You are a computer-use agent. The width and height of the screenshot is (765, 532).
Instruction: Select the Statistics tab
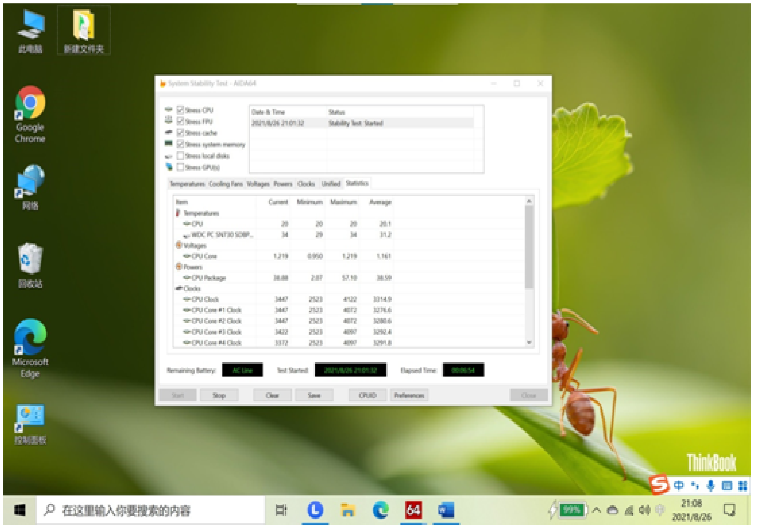point(357,183)
